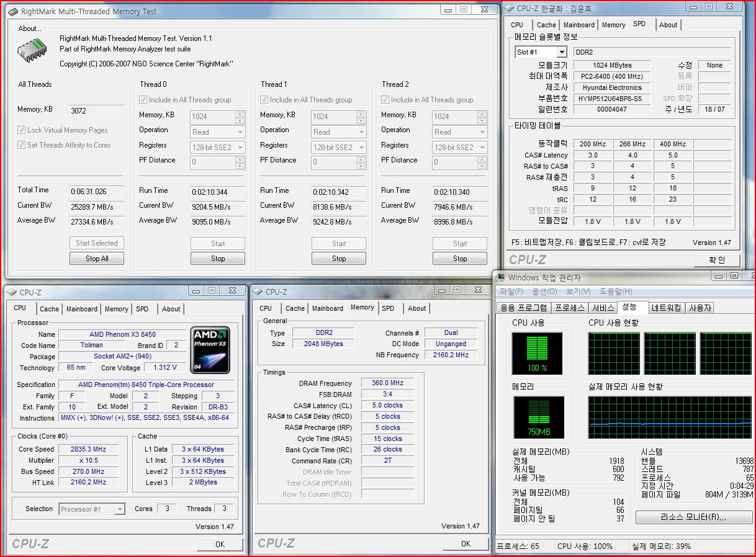Click 확인 button in CPU-Z 한글화 window
The image size is (756, 557).
(716, 260)
